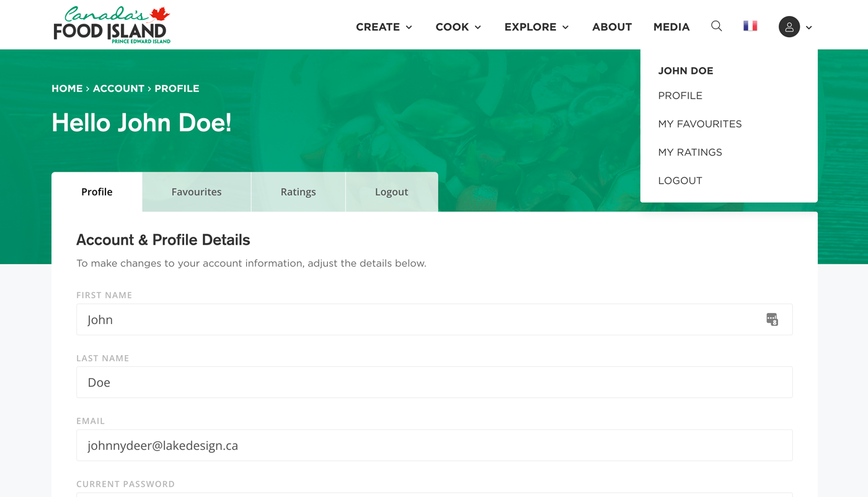Image resolution: width=868 pixels, height=497 pixels.
Task: Click the password manager icon in First Name
Action: point(772,320)
